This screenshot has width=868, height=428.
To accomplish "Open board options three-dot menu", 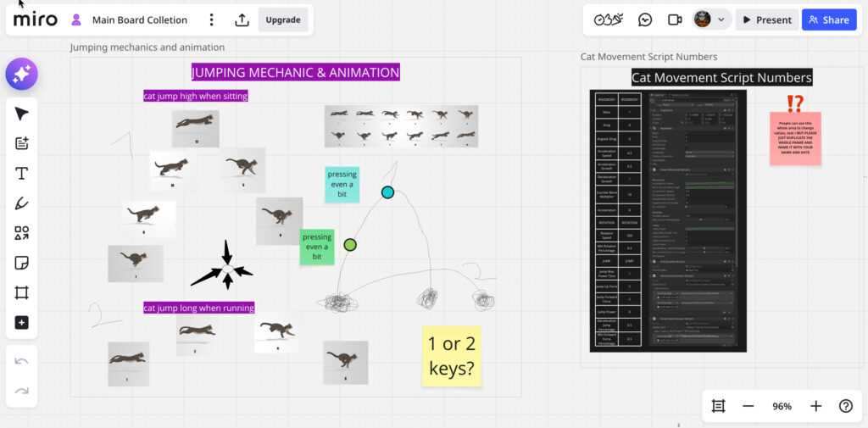I will pos(212,19).
